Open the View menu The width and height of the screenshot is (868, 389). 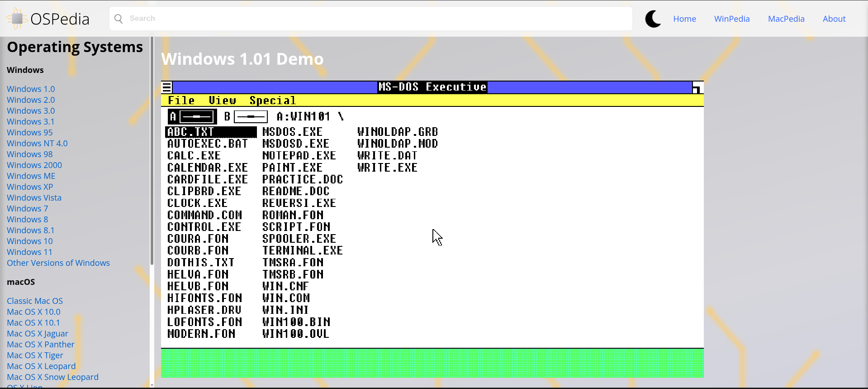222,101
